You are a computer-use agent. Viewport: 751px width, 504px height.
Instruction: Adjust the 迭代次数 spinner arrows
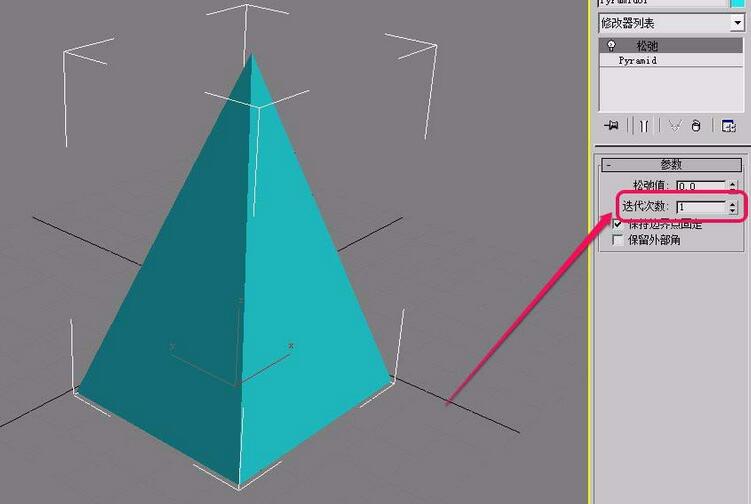click(732, 207)
